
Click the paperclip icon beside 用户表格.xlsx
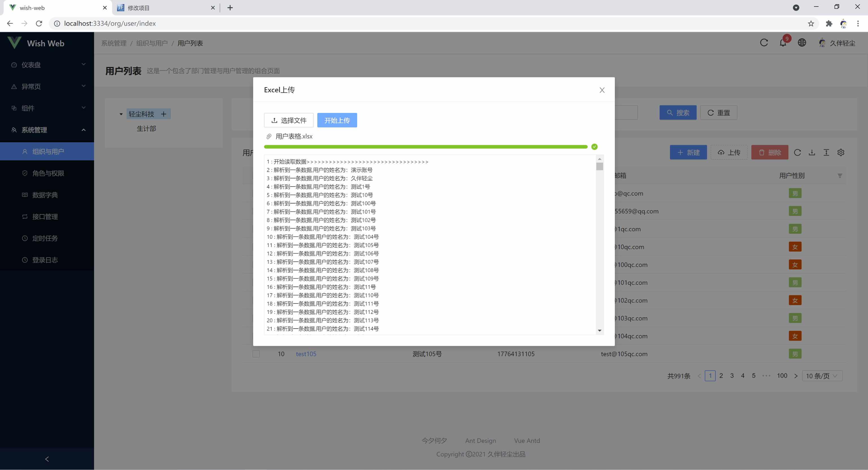pos(269,136)
